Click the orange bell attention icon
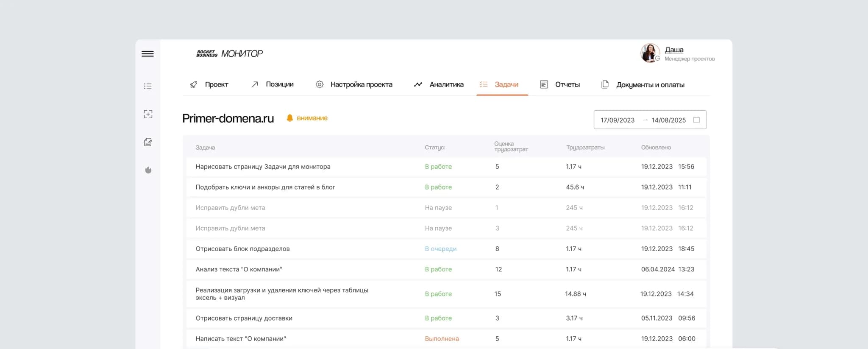Screen dimensions: 868x349 [x=290, y=118]
